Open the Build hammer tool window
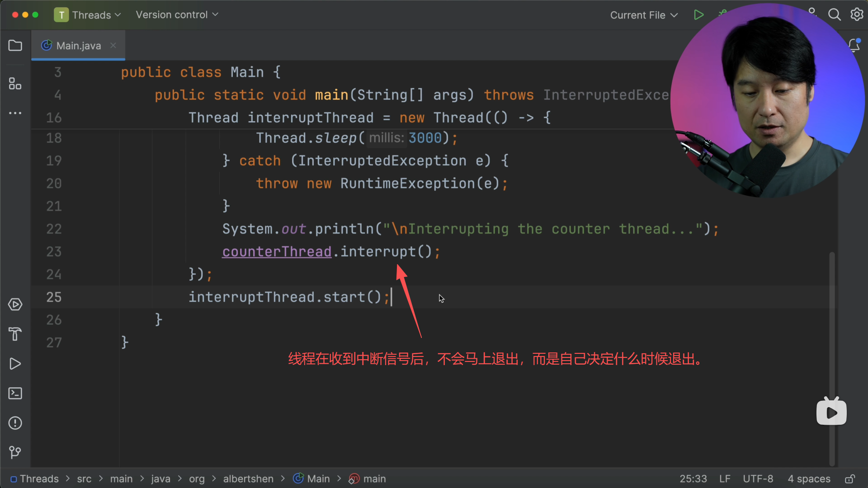The width and height of the screenshot is (868, 488). 15,334
